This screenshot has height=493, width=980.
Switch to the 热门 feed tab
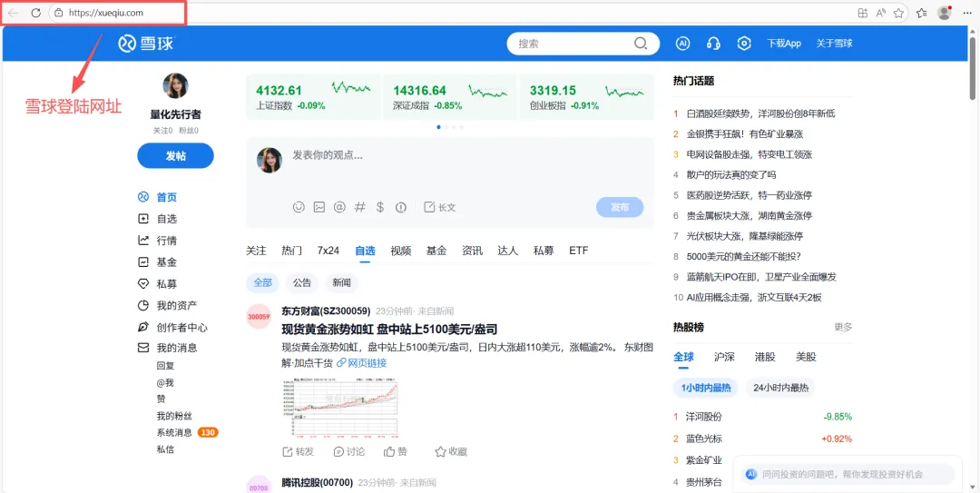pos(292,251)
